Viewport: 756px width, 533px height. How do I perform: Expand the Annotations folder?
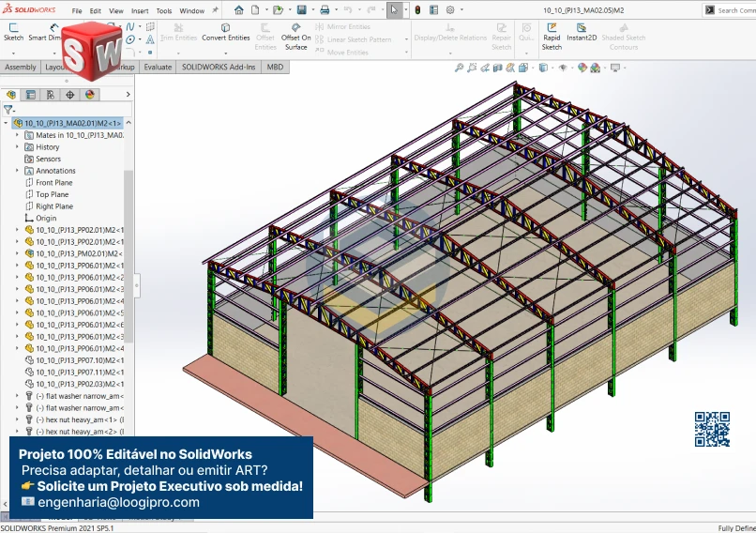[17, 171]
